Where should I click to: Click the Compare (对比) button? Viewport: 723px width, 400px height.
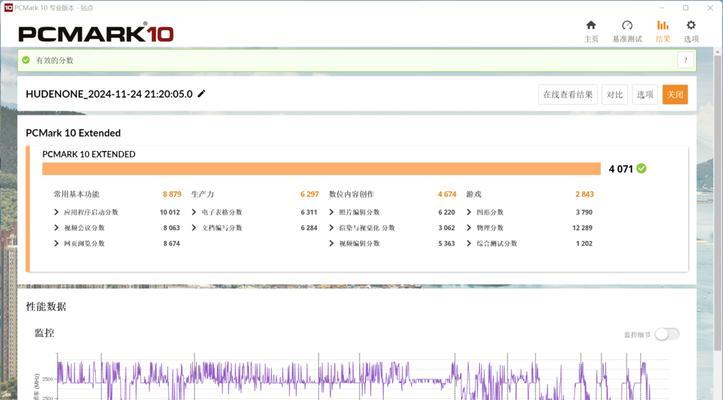[615, 95]
